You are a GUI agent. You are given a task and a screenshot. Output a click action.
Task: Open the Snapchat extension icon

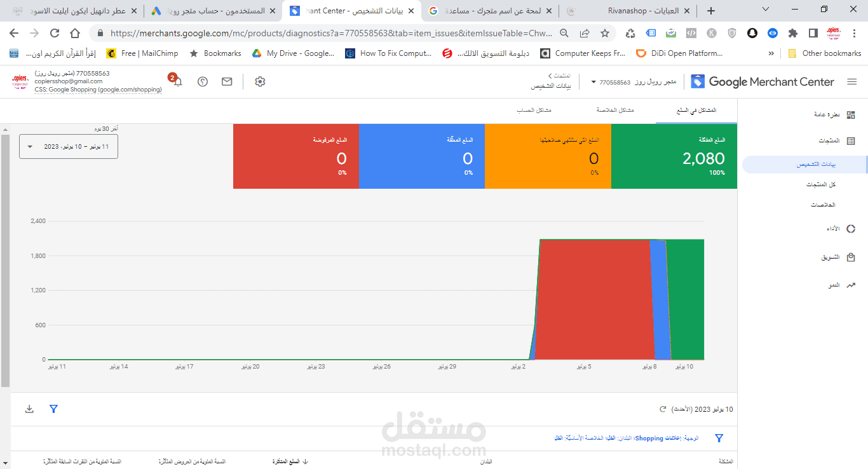pyautogui.click(x=752, y=33)
